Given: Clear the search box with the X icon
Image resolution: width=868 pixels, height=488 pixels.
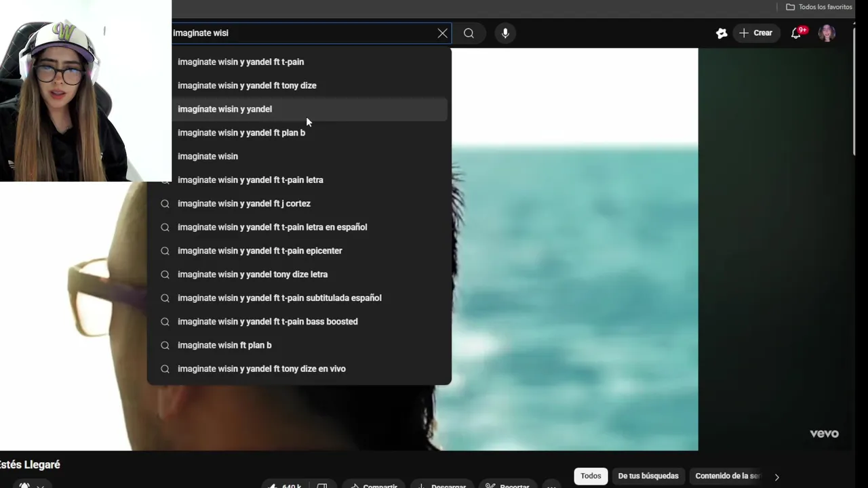Looking at the screenshot, I should pos(442,33).
